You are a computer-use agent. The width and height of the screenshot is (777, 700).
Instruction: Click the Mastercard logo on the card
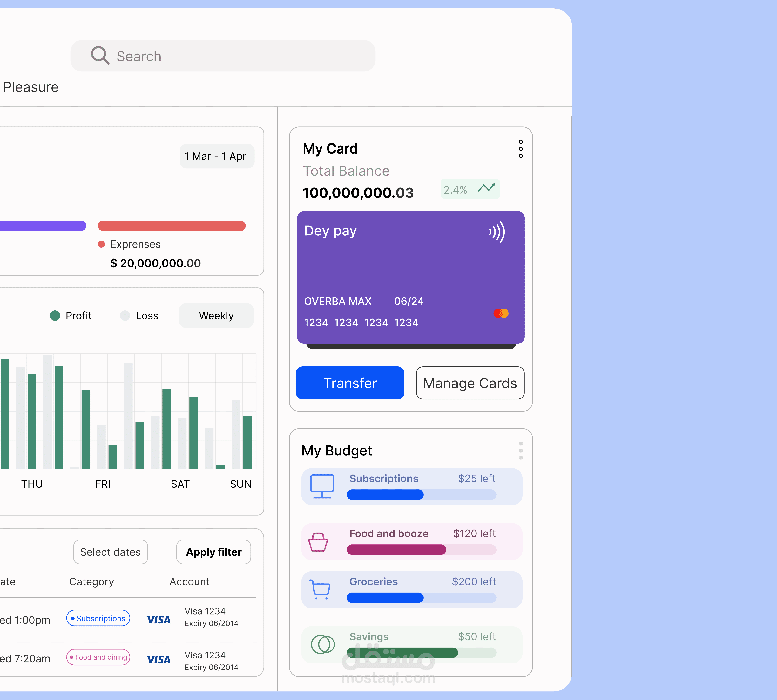click(x=501, y=313)
